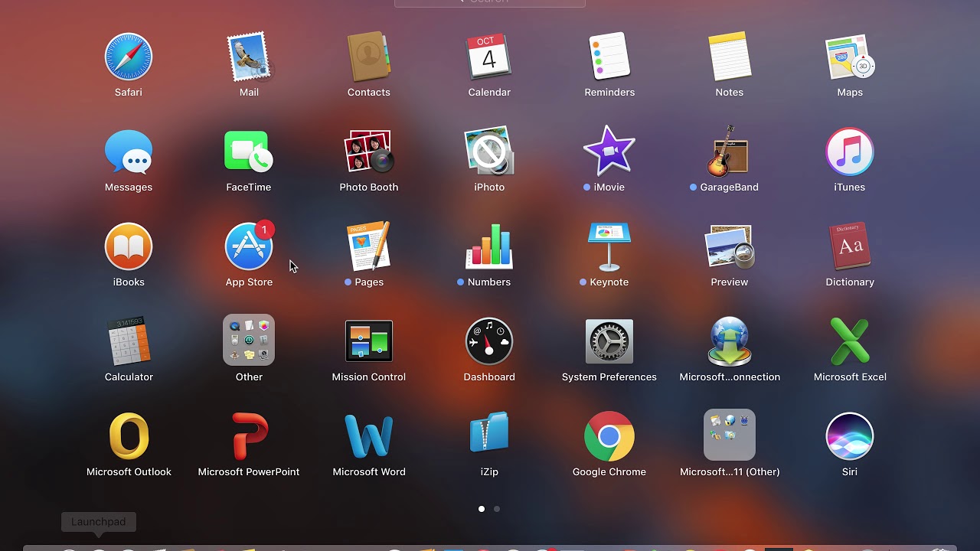
Task: Launch Microsoft Remote Desktop Connection
Action: pos(730,341)
